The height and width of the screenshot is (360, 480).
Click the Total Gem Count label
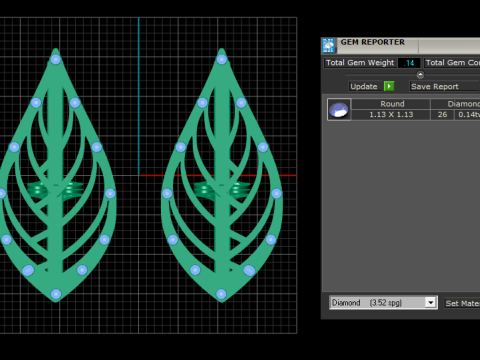tap(452, 63)
